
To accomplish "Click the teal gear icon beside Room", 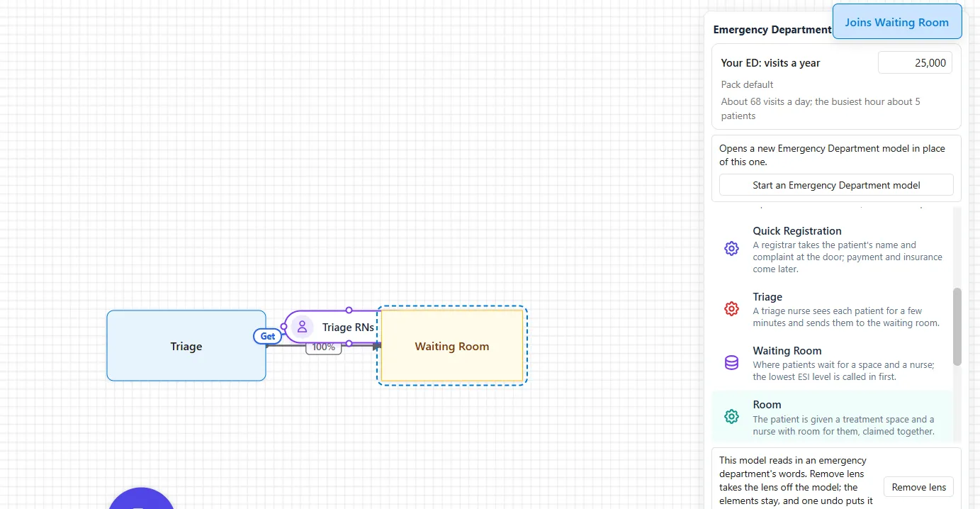I will [x=731, y=417].
